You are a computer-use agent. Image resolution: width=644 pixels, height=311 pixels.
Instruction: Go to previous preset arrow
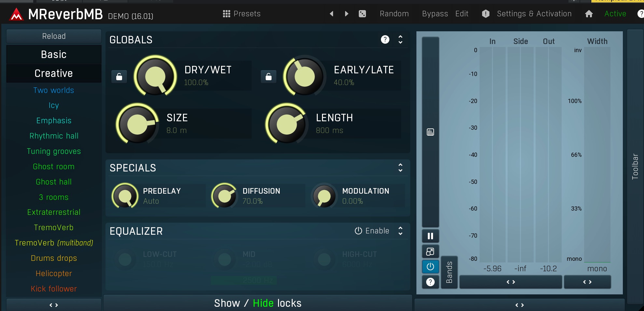(331, 14)
